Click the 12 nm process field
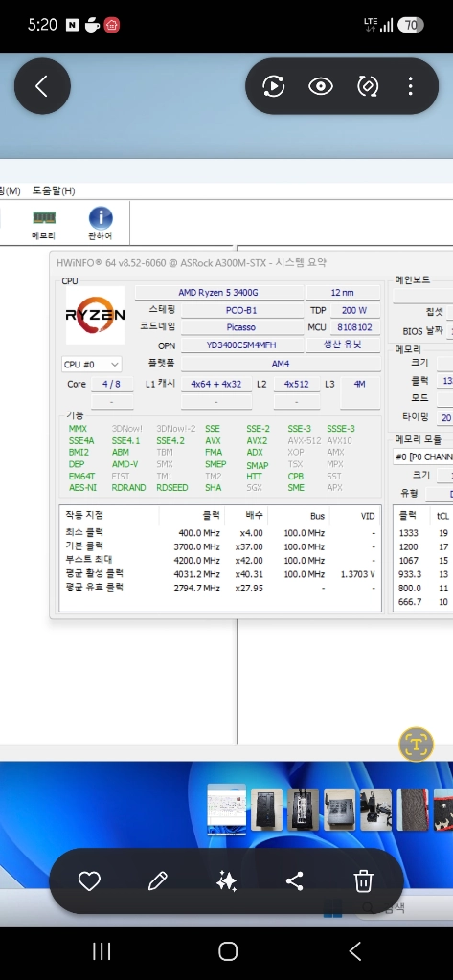 [343, 293]
